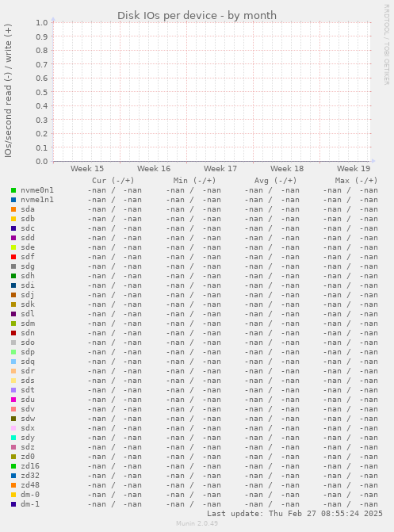Select the sdz device label

[28, 447]
